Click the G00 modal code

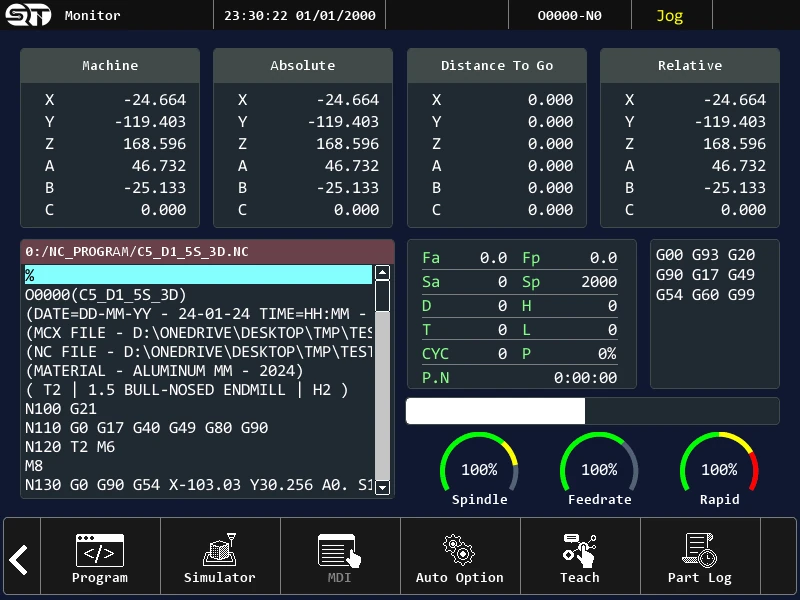click(x=669, y=255)
